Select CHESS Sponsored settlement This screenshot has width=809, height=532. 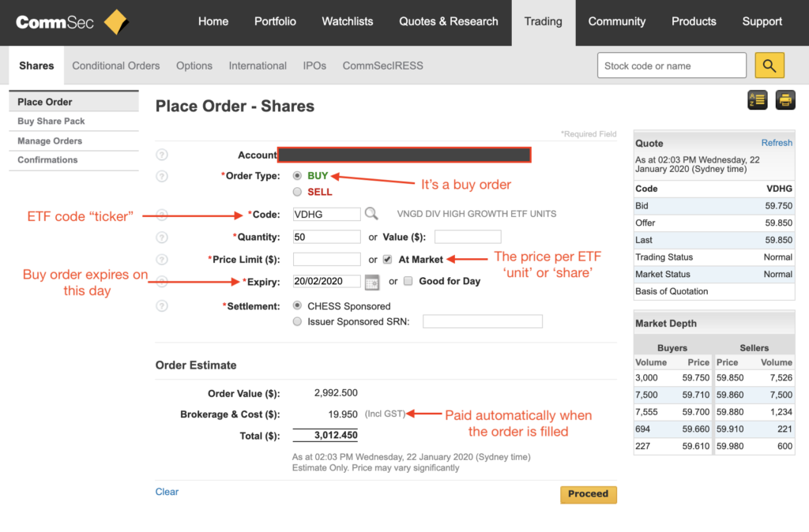tap(297, 305)
